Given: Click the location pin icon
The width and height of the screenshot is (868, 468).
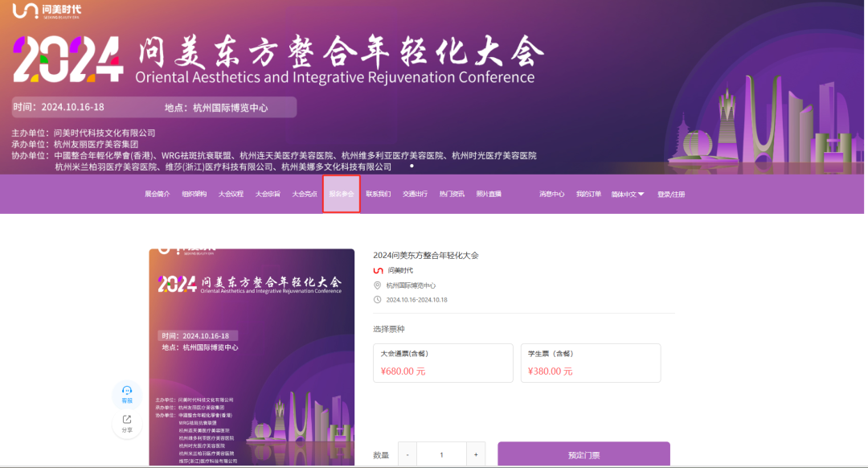Looking at the screenshot, I should [x=378, y=285].
